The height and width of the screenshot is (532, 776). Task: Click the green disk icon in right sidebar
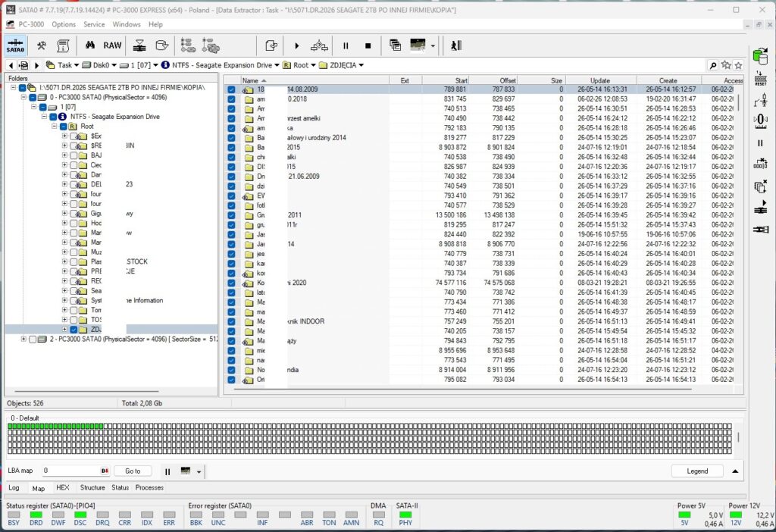pos(760,56)
